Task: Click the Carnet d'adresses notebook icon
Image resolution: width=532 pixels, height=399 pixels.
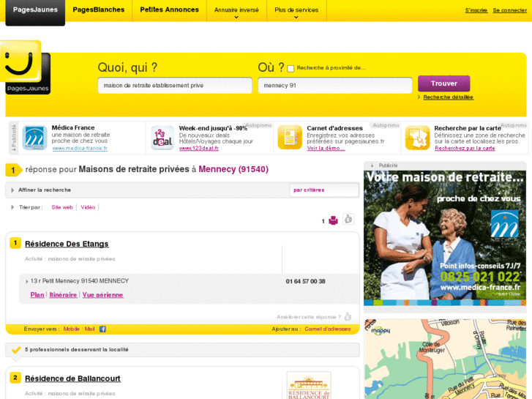Action: point(290,138)
